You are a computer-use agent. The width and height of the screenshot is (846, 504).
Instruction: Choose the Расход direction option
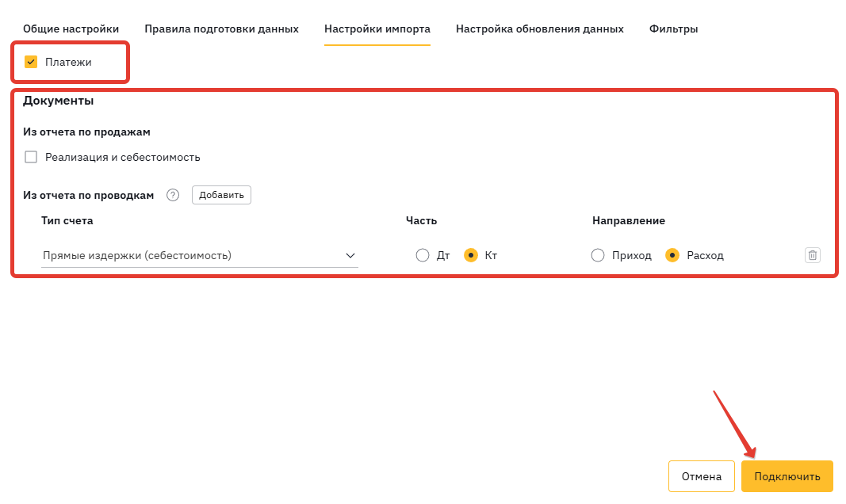pos(672,255)
